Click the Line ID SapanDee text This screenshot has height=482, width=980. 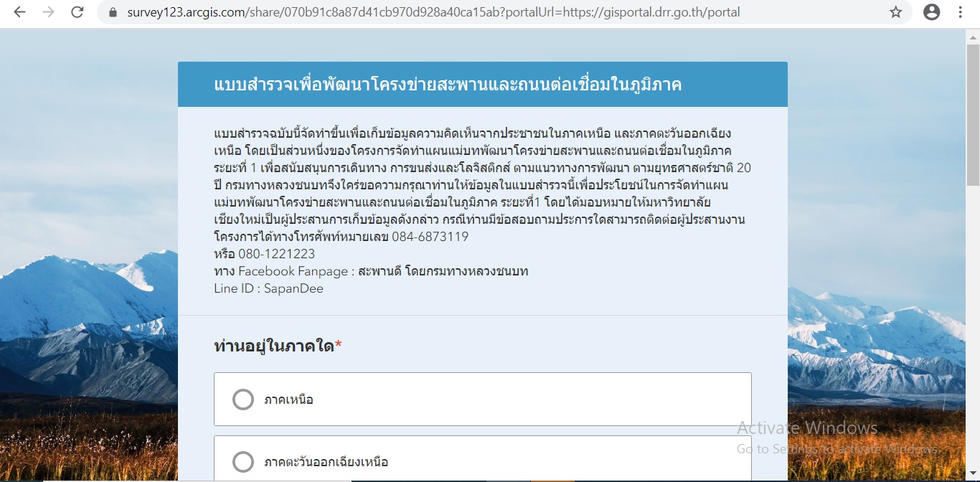293,288
